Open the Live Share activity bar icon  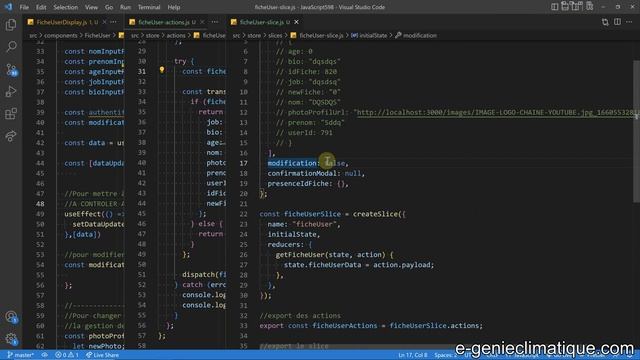click(11, 136)
